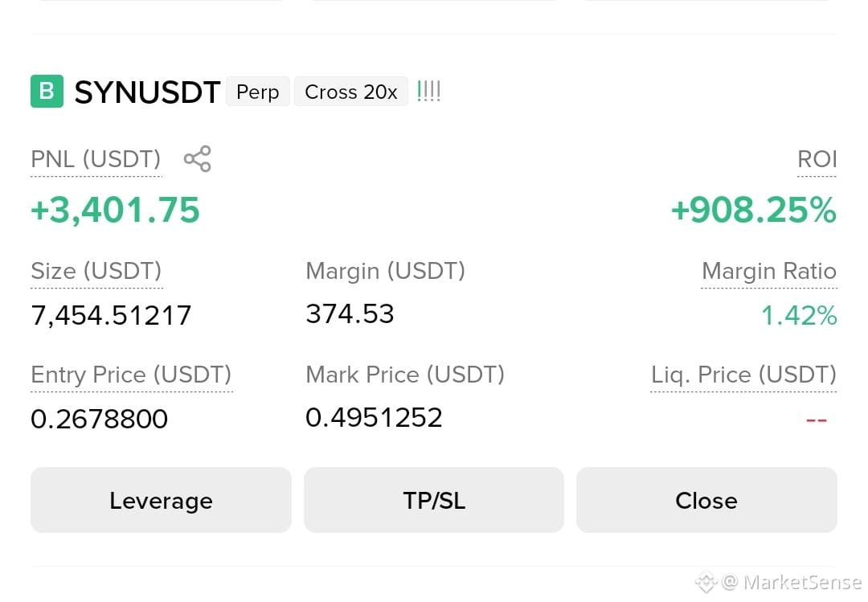
Task: Tap the Entry Price (USDT) label
Action: click(131, 375)
